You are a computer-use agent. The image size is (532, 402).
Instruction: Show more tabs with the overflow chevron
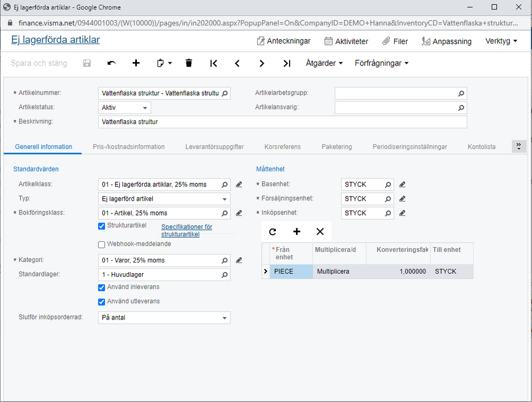[x=519, y=146]
